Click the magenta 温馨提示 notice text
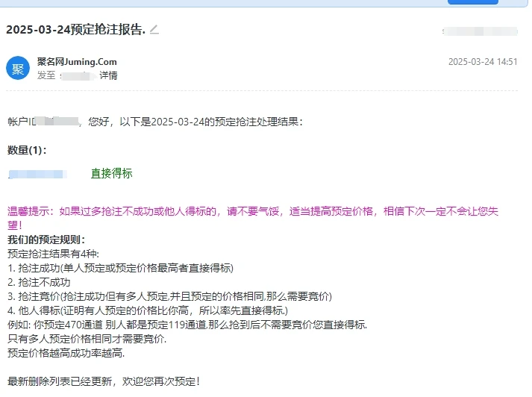 click(x=252, y=212)
